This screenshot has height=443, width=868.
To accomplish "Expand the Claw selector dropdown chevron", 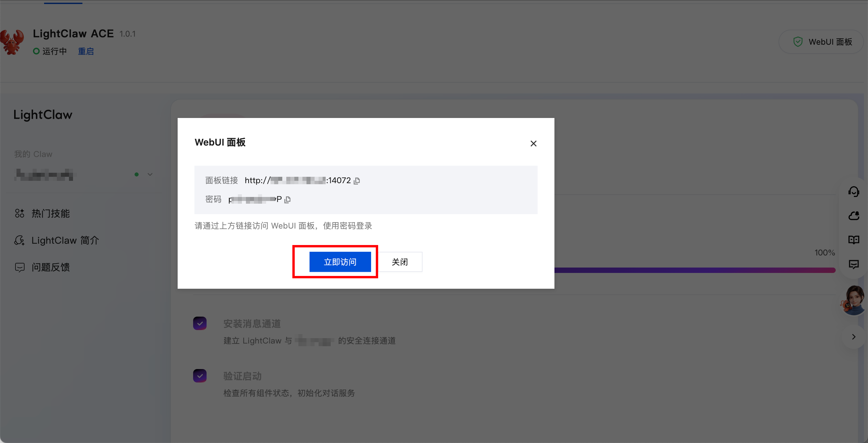I will [150, 174].
